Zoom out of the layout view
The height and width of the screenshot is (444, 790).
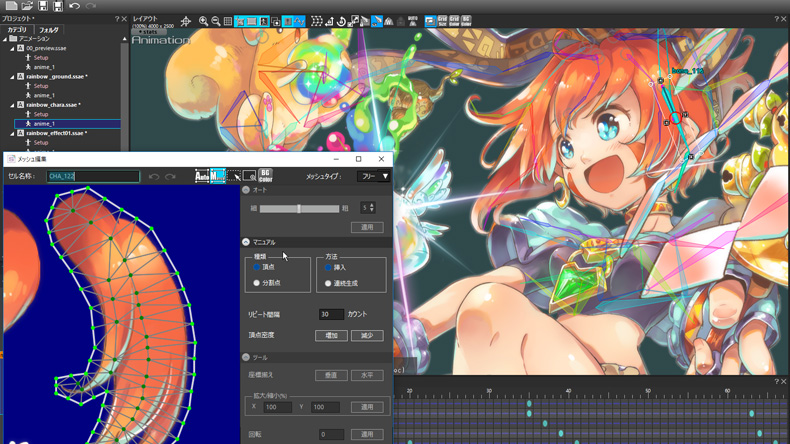(216, 21)
